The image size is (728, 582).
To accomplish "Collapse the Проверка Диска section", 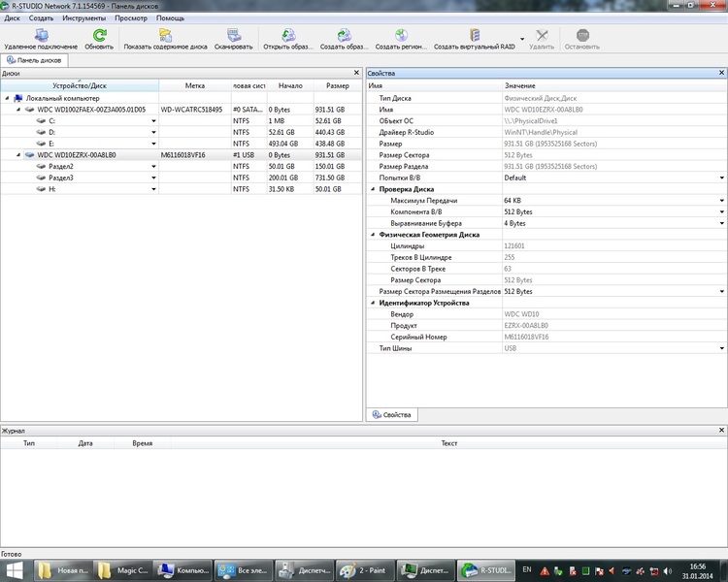I will coord(373,189).
